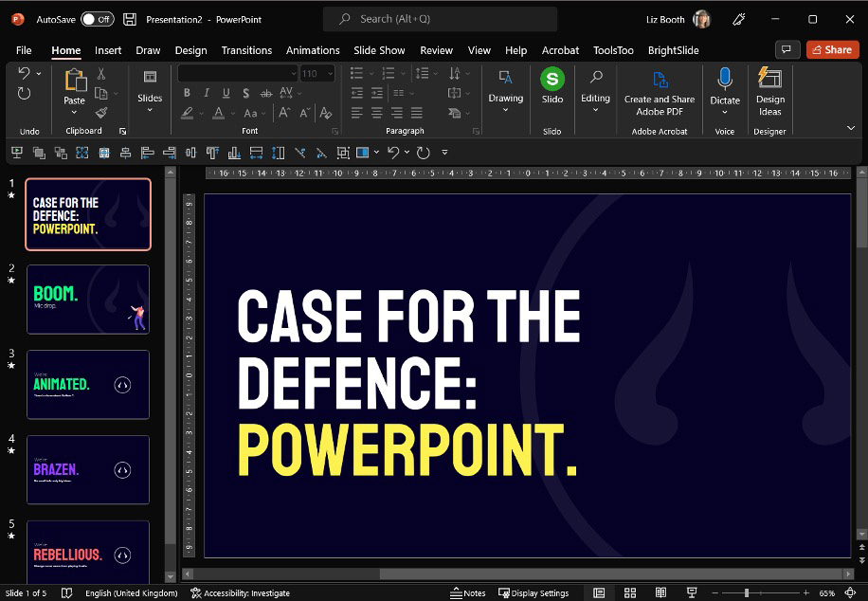Click the Format Painter brush icon

(101, 113)
